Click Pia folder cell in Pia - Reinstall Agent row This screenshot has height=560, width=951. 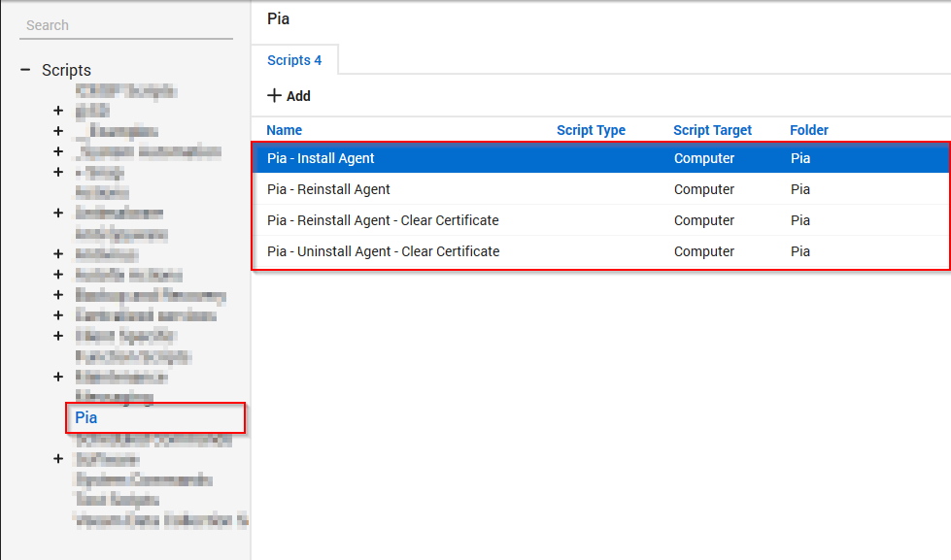tap(800, 189)
